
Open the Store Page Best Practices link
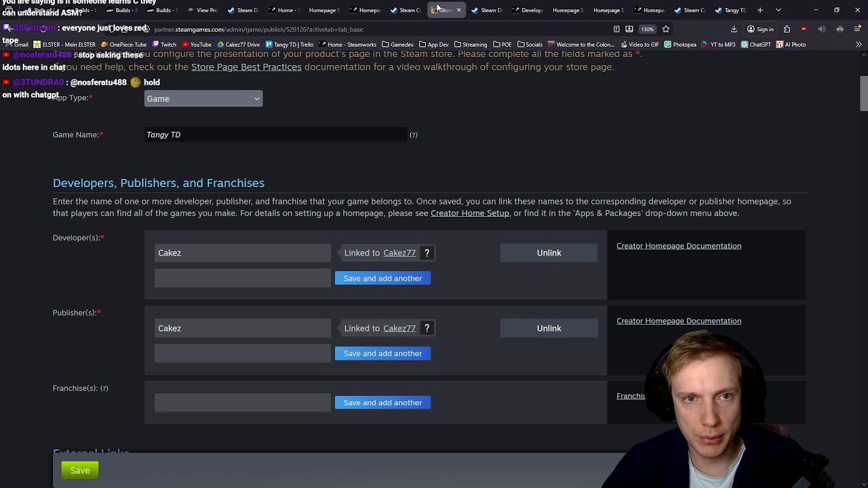(x=246, y=67)
